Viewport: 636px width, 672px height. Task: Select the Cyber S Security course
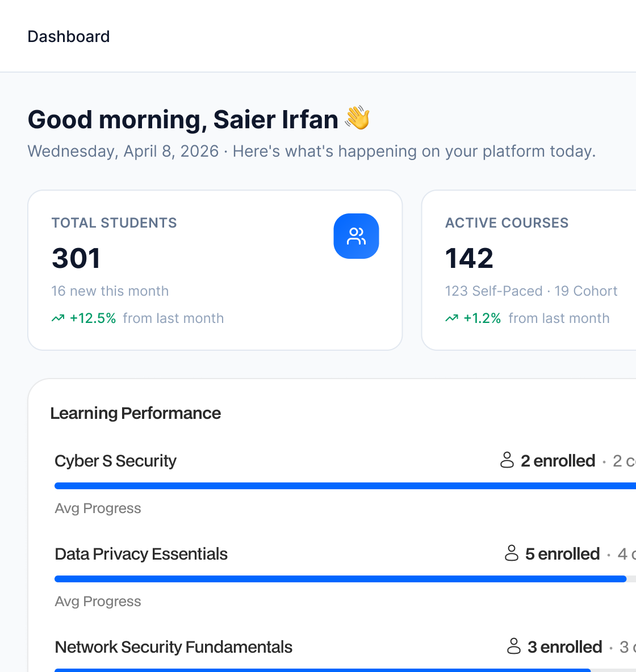[x=115, y=461]
